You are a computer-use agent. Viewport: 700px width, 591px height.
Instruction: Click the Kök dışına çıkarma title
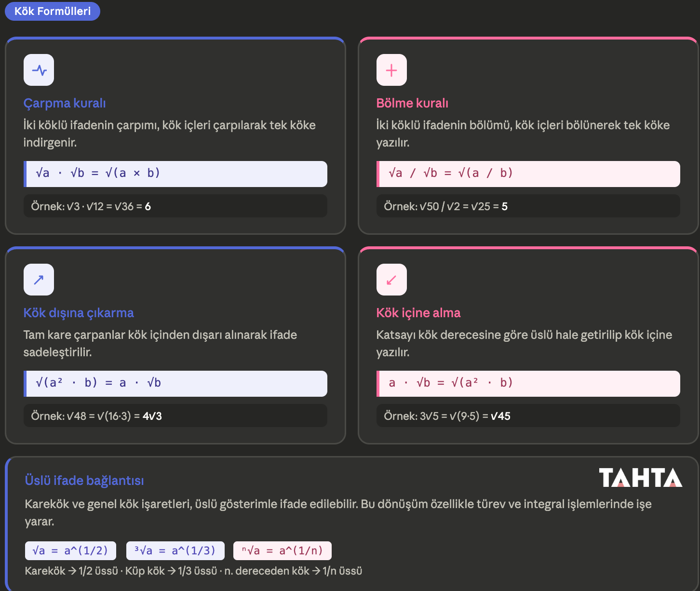click(x=79, y=313)
